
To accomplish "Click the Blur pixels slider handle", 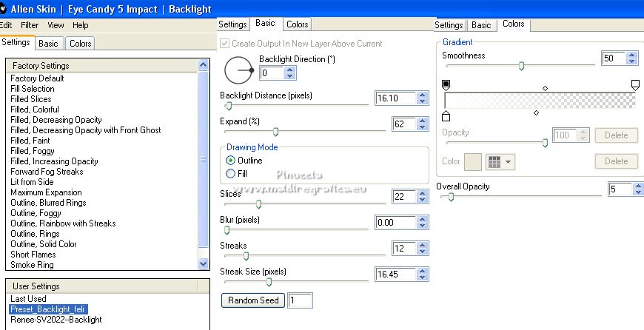I will click(227, 230).
